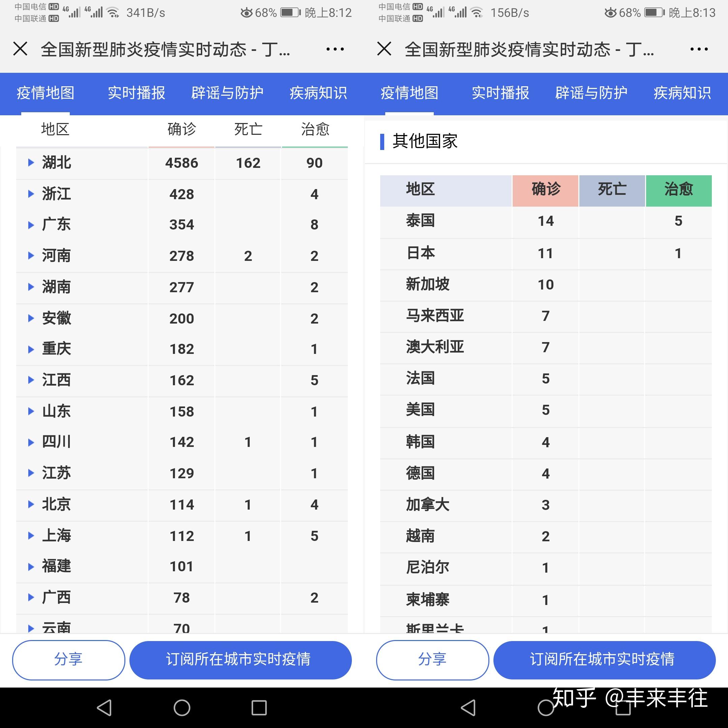Tap the left phone's Android back button

click(104, 708)
